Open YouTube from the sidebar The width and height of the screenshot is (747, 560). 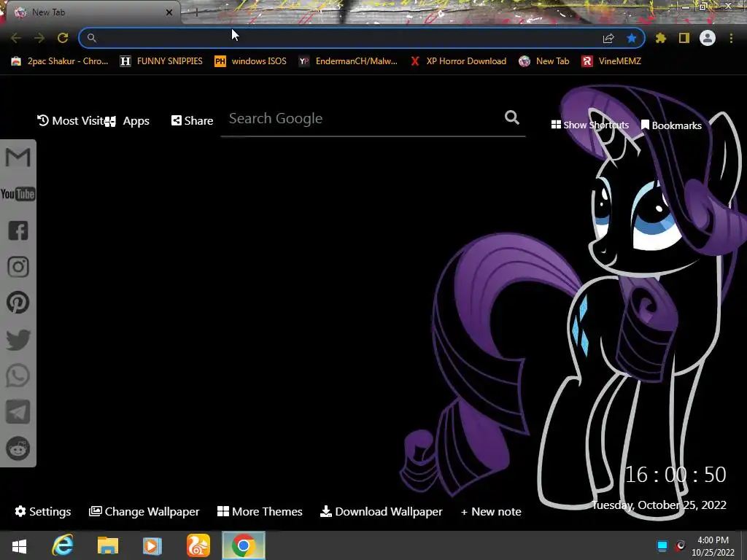pos(18,194)
